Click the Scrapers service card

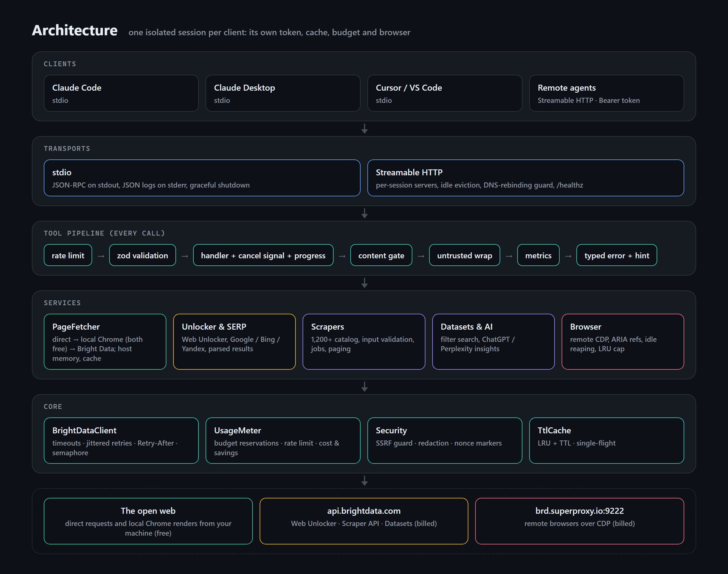(364, 342)
